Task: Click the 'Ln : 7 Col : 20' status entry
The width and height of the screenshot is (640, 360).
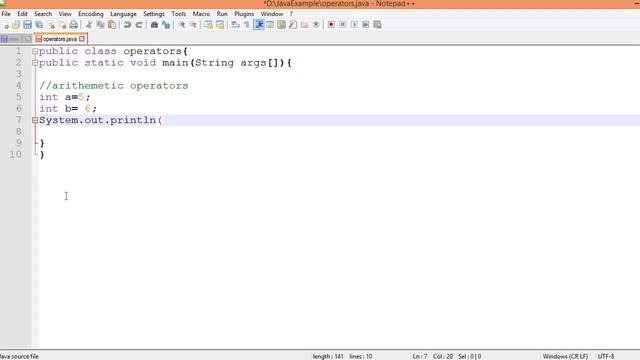Action: tap(432, 356)
